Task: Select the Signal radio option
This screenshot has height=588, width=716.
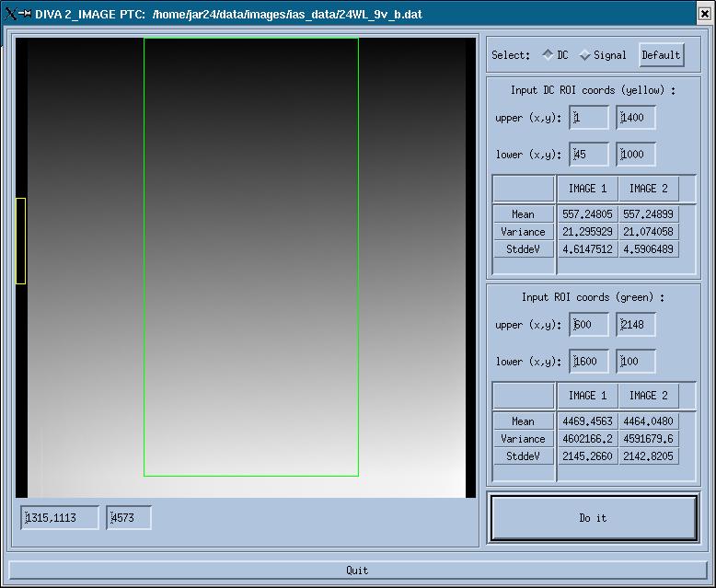Action: coord(585,55)
